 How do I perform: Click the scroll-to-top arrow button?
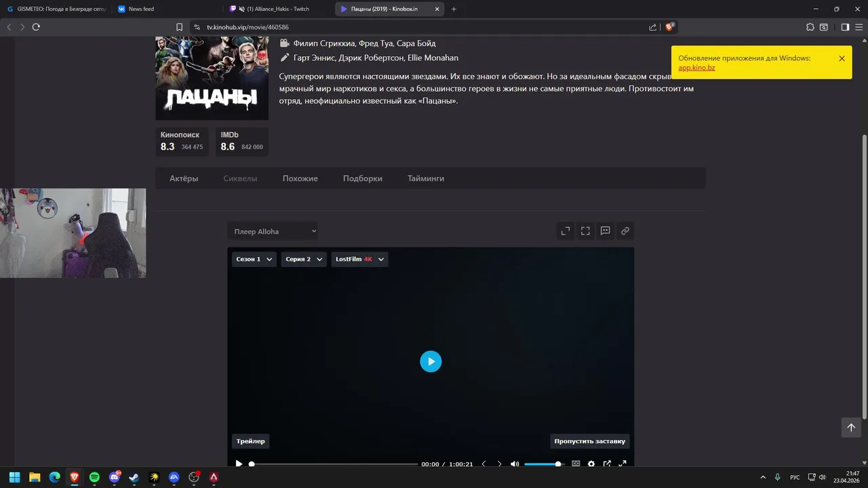[851, 427]
